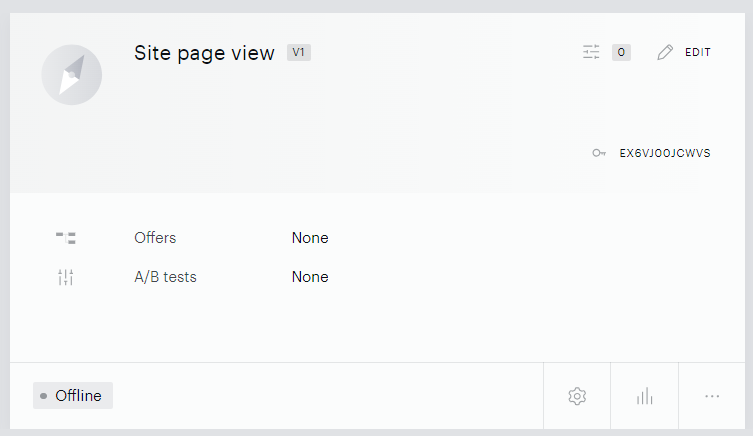
Task: Open the filter sliders icon
Action: click(591, 52)
